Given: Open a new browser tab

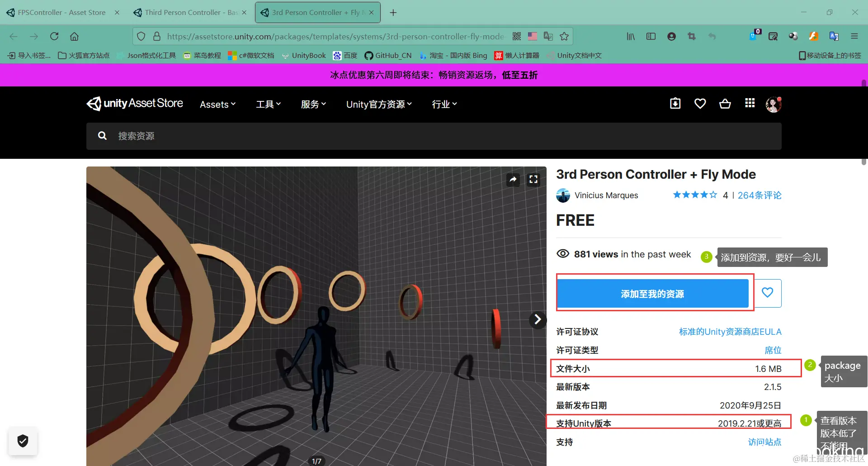Looking at the screenshot, I should tap(393, 13).
